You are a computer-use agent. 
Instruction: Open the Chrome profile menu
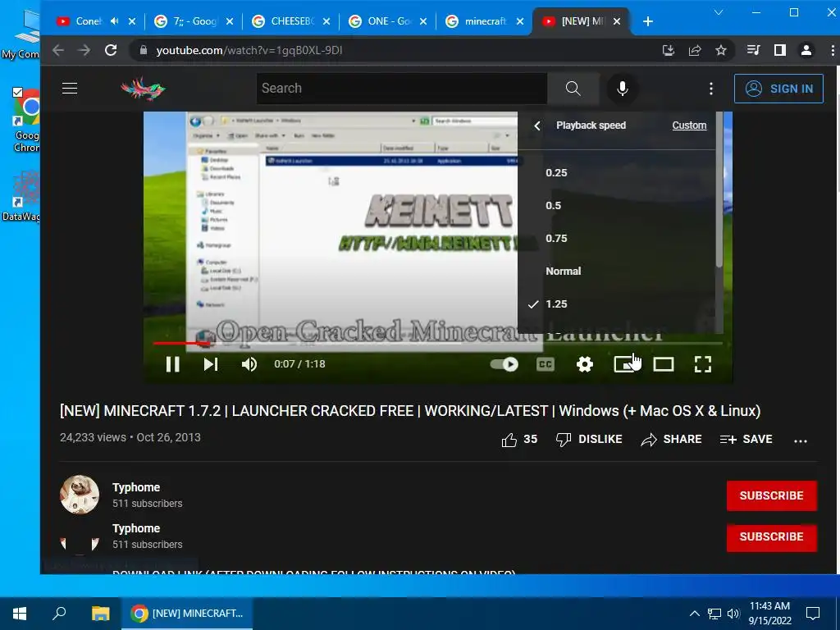806,50
